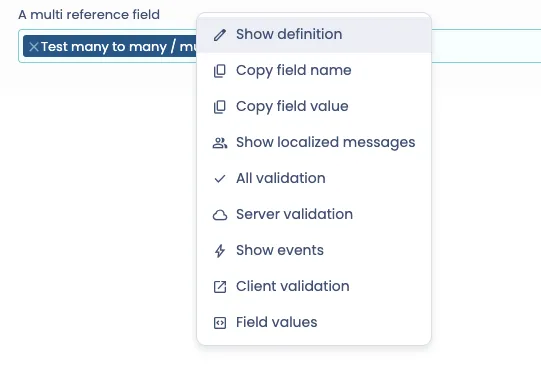This screenshot has height=375, width=541.
Task: Click the lightning bolt icon beside Show events
Action: tap(220, 251)
